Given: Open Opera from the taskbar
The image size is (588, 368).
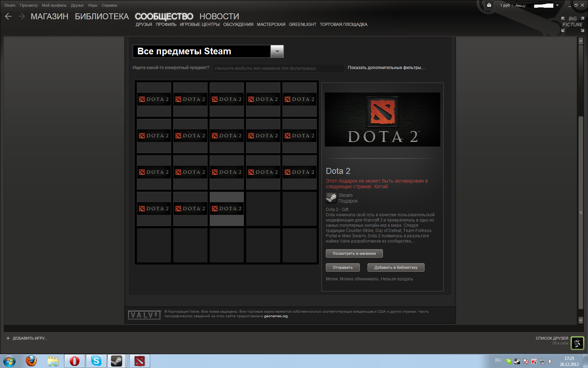Looking at the screenshot, I should coord(75,361).
